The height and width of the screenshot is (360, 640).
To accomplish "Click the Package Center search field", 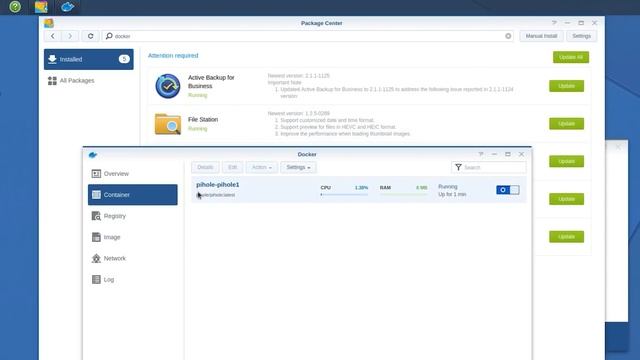I will click(308, 36).
